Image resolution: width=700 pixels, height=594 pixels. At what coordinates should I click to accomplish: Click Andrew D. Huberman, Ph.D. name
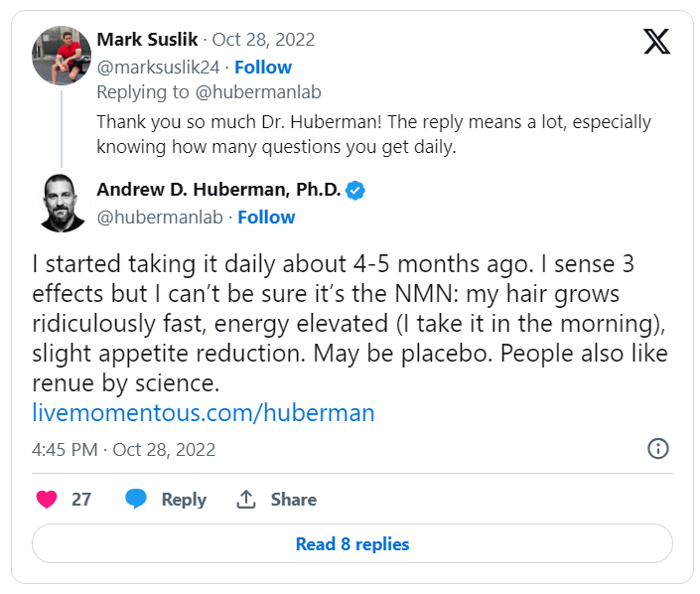[x=218, y=190]
